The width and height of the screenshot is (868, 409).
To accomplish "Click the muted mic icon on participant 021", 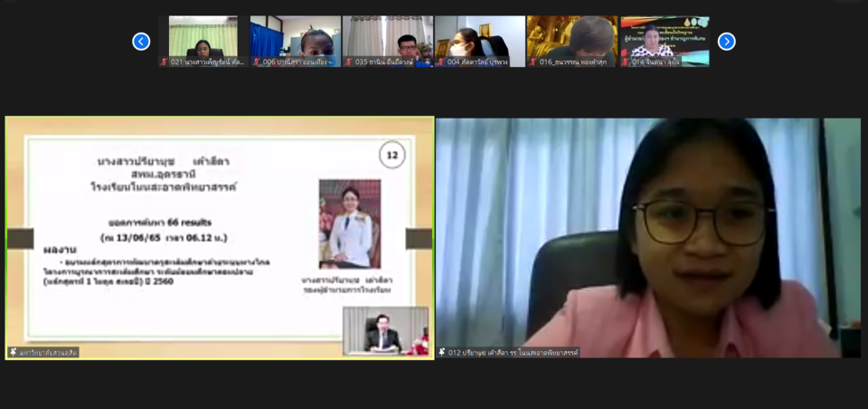I will 164,62.
